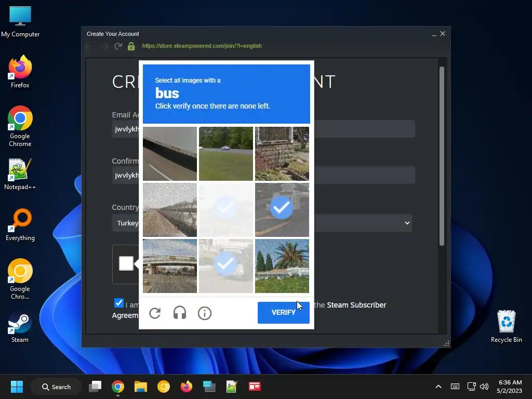Open the Steam Subscriber agreement link

pyautogui.click(x=356, y=305)
